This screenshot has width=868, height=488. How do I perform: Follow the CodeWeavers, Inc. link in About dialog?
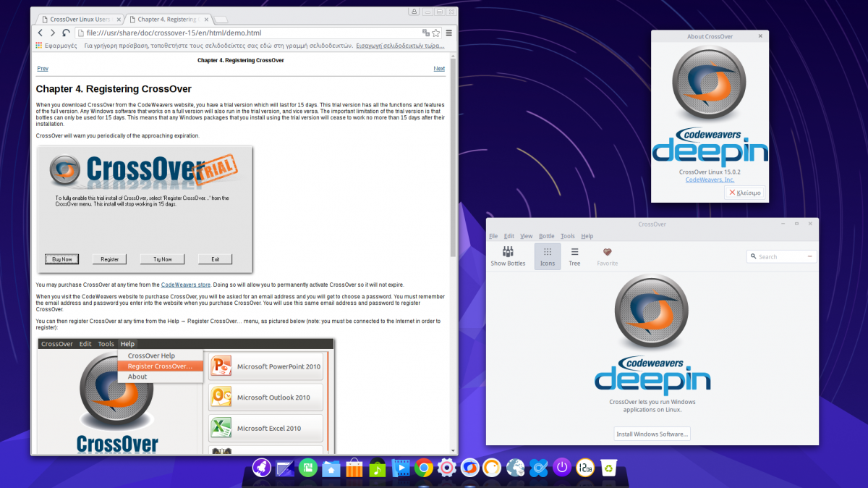(710, 180)
